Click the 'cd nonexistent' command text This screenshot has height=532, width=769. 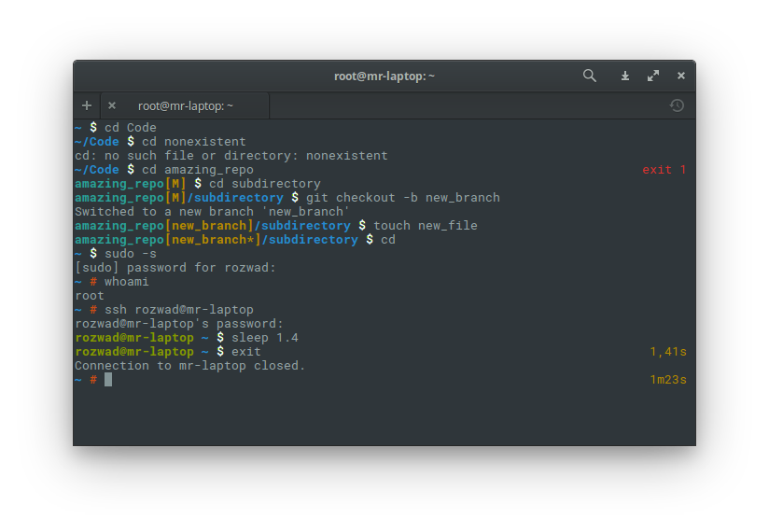194,142
